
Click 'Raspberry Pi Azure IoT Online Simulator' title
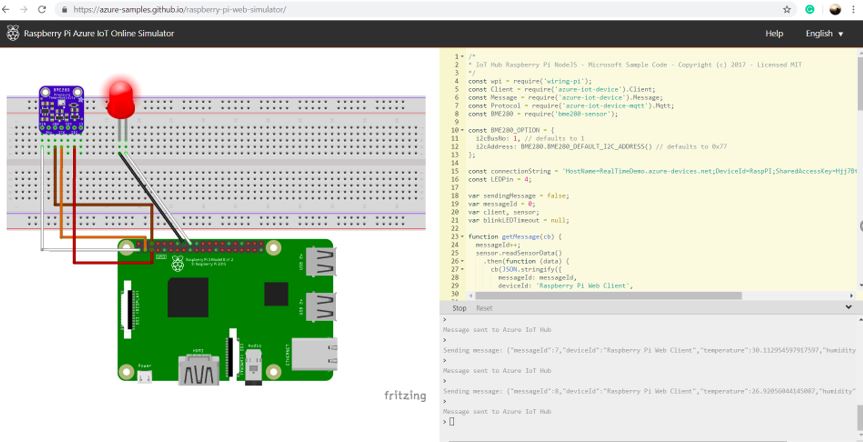coord(99,34)
